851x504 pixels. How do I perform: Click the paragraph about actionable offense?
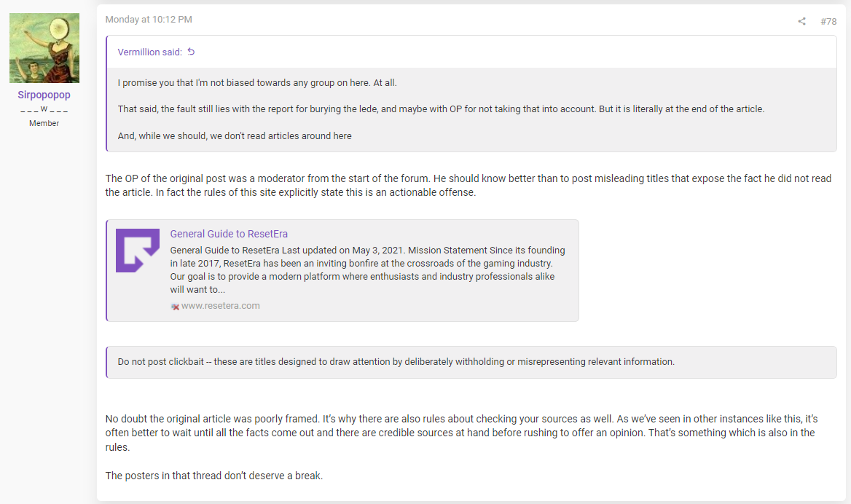(468, 186)
